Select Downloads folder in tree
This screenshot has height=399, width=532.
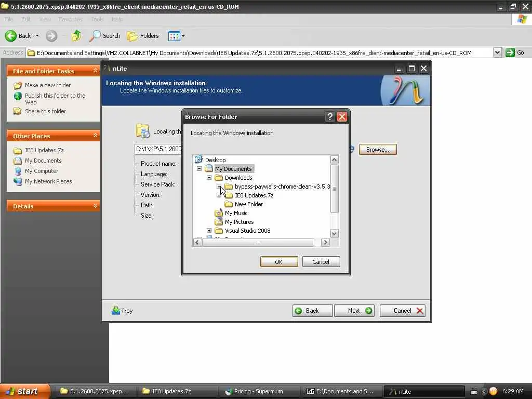coord(238,178)
